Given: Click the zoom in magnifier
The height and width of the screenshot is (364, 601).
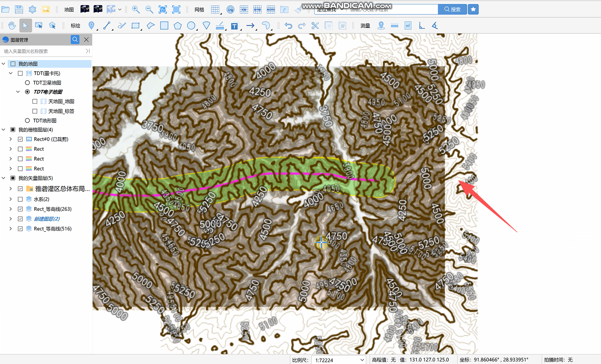Looking at the screenshot, I should 136,9.
